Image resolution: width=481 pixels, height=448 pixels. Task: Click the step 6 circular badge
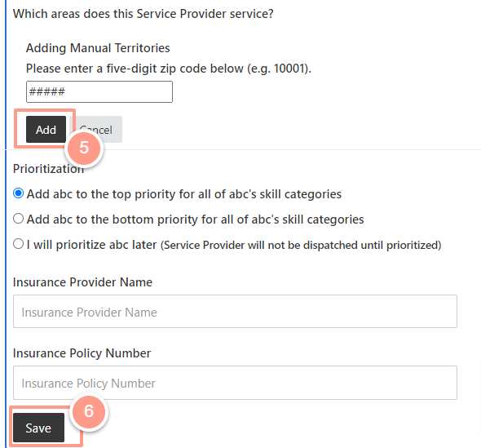[89, 411]
